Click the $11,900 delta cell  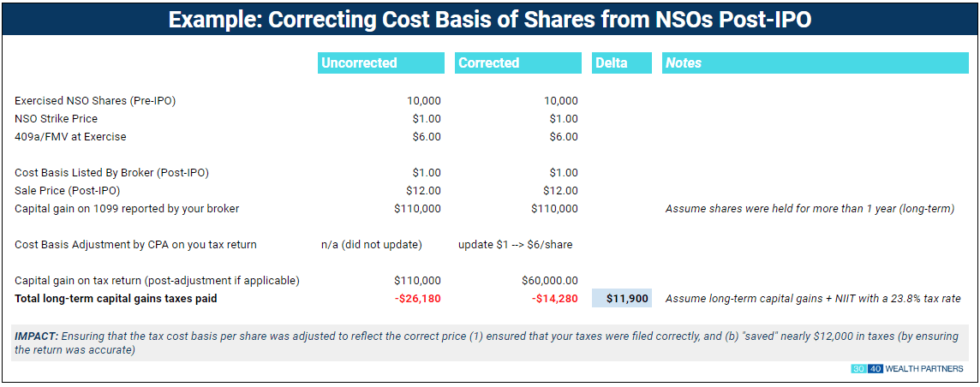pos(622,298)
